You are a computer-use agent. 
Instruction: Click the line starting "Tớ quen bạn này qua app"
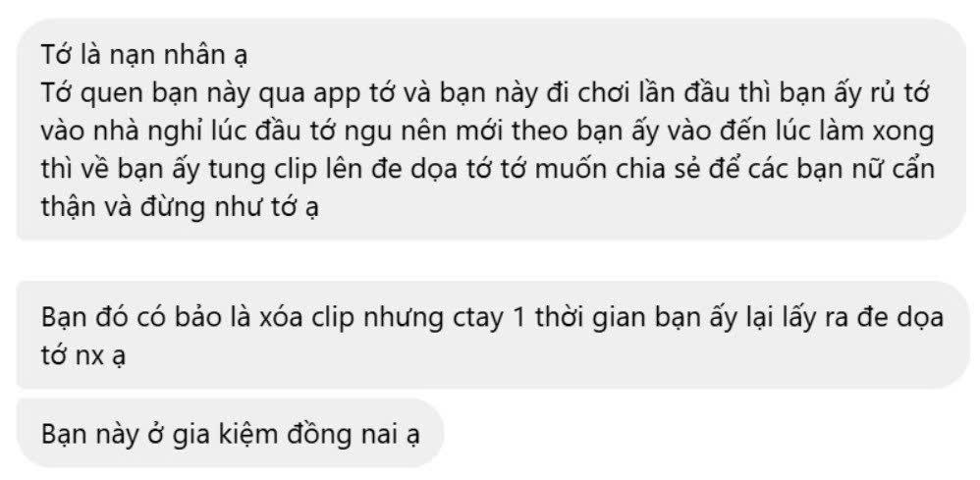coord(487,94)
